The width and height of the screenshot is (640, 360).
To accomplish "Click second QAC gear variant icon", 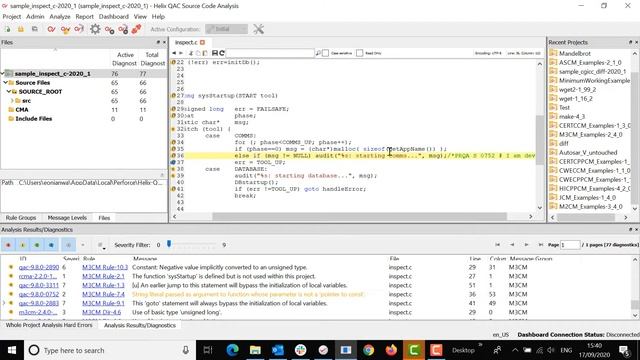I will (x=123, y=29).
